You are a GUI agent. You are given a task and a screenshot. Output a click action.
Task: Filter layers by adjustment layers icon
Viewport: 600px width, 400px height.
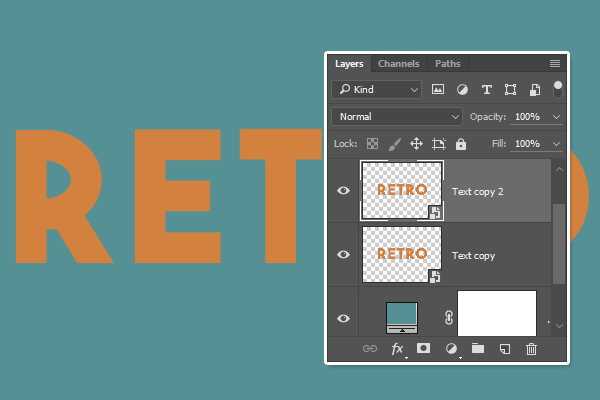(x=462, y=90)
